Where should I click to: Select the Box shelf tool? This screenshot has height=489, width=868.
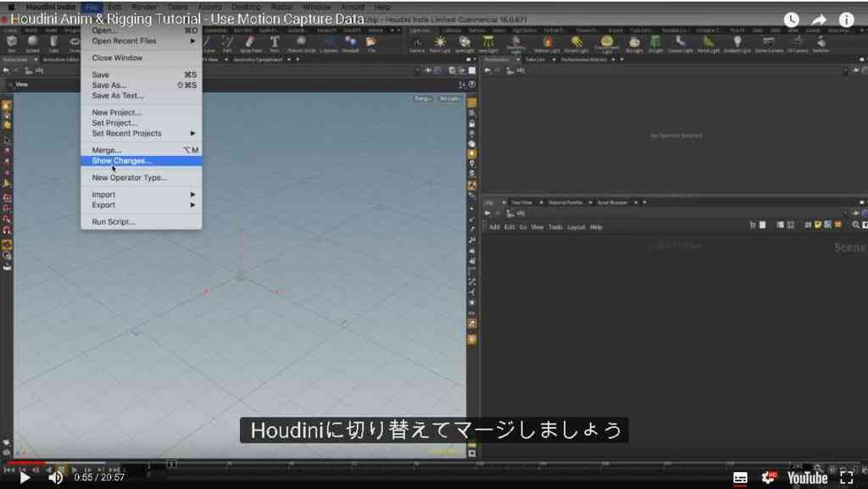(12, 43)
